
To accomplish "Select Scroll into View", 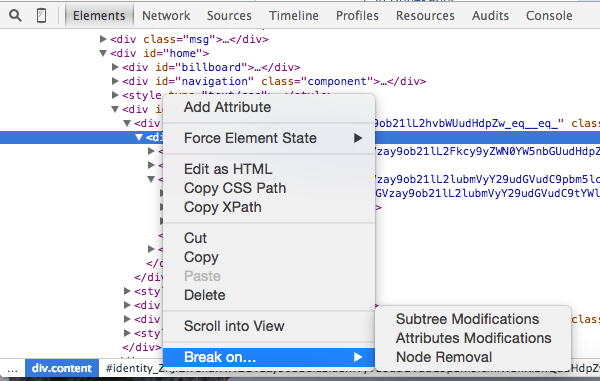I will (269, 326).
